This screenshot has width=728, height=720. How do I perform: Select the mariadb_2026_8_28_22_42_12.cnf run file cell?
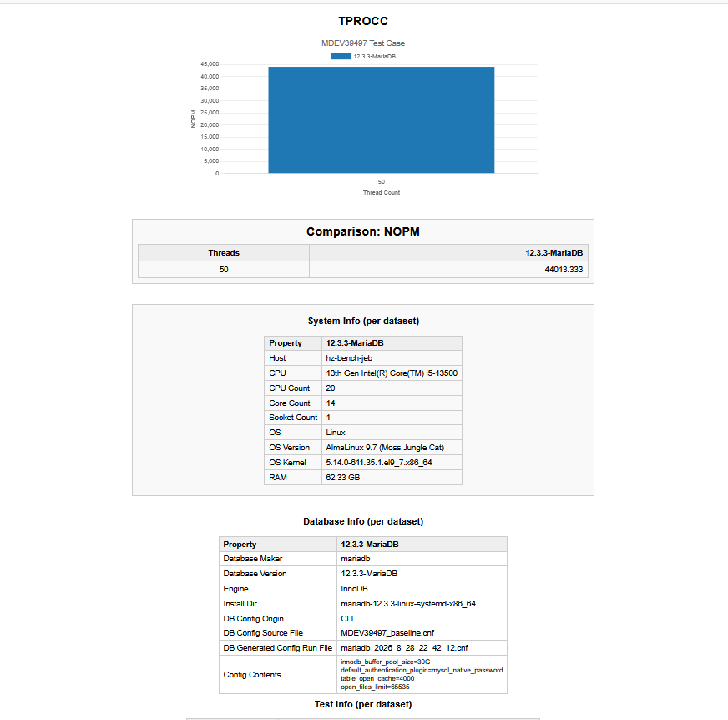422,647
